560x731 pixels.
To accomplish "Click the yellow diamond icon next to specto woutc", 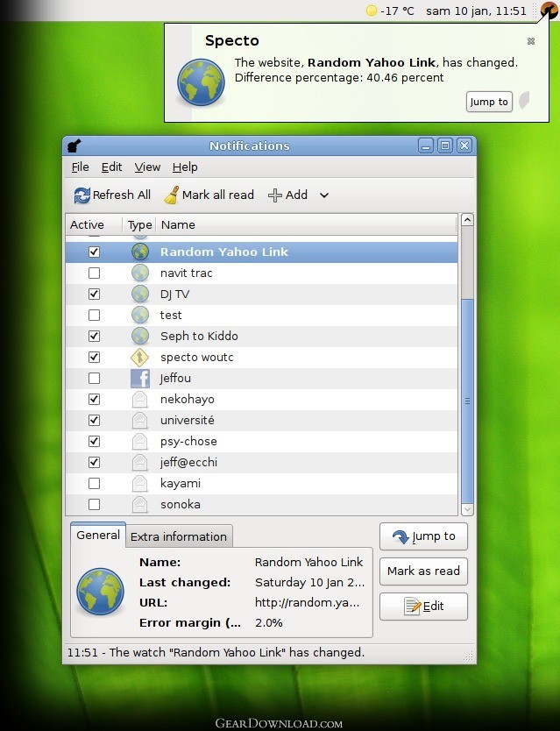I will tap(140, 357).
